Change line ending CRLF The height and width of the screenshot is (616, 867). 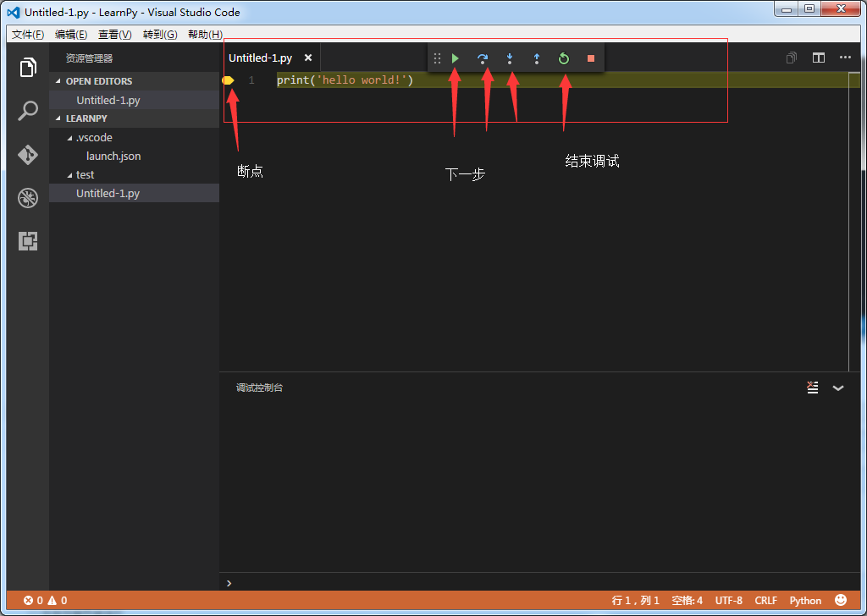pos(765,600)
